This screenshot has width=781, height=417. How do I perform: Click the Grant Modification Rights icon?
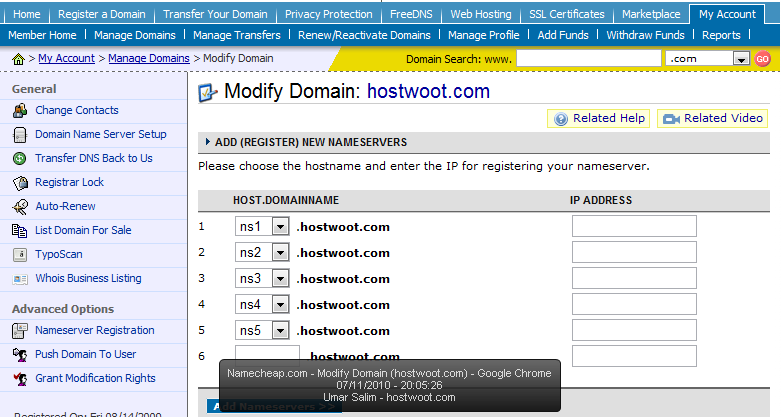(20, 379)
